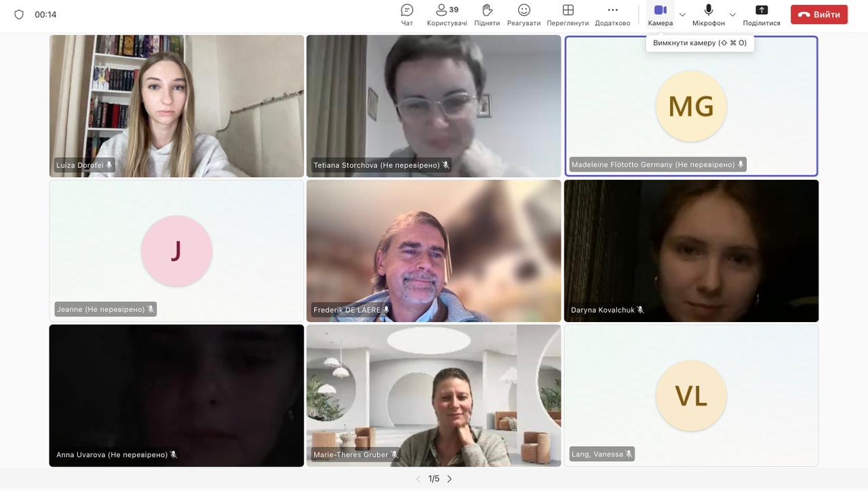Image resolution: width=868 pixels, height=491 pixels.
Task: Click the shield security icon
Action: point(19,14)
